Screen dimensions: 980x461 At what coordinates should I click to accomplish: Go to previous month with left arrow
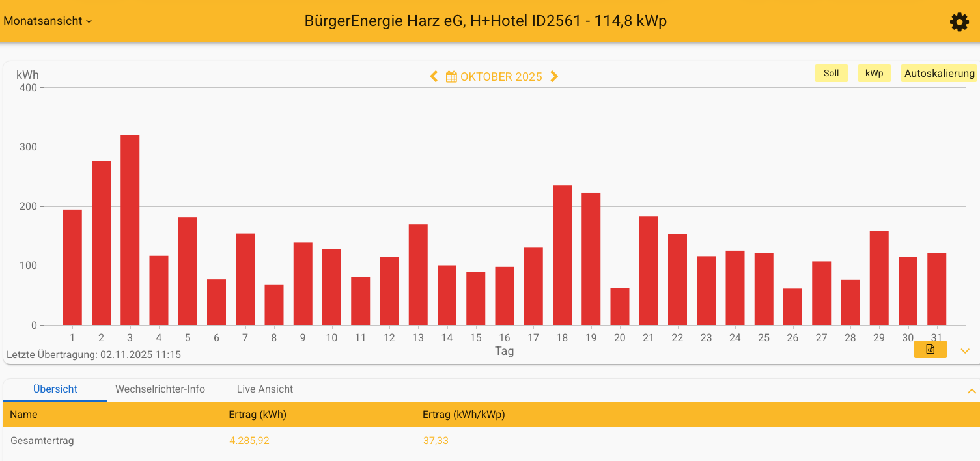point(434,76)
